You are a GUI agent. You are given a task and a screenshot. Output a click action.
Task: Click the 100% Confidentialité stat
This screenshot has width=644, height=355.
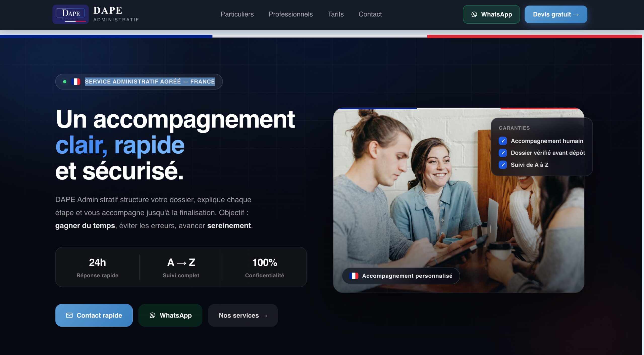(x=265, y=268)
